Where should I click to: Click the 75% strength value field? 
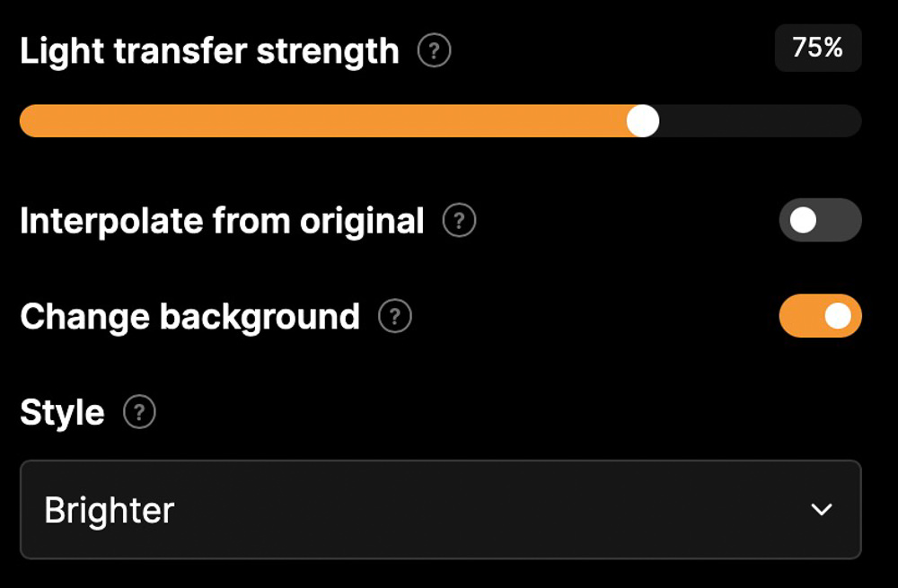[818, 48]
